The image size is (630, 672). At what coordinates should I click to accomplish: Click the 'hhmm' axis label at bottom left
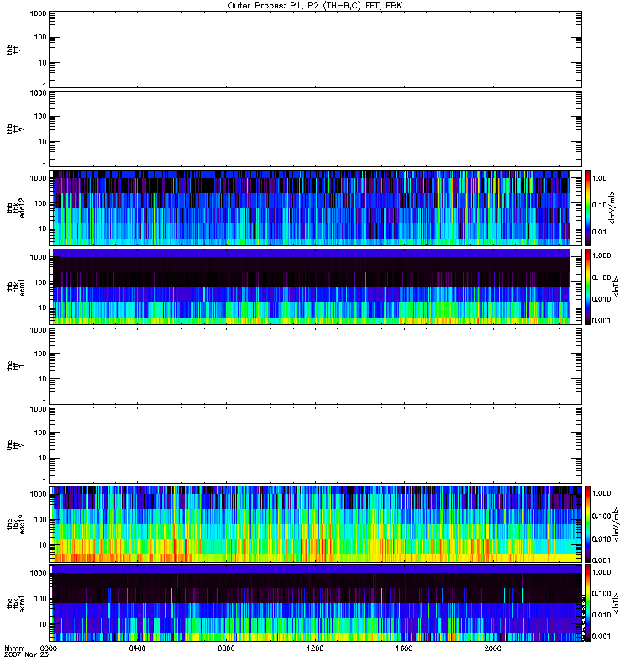pos(13,648)
